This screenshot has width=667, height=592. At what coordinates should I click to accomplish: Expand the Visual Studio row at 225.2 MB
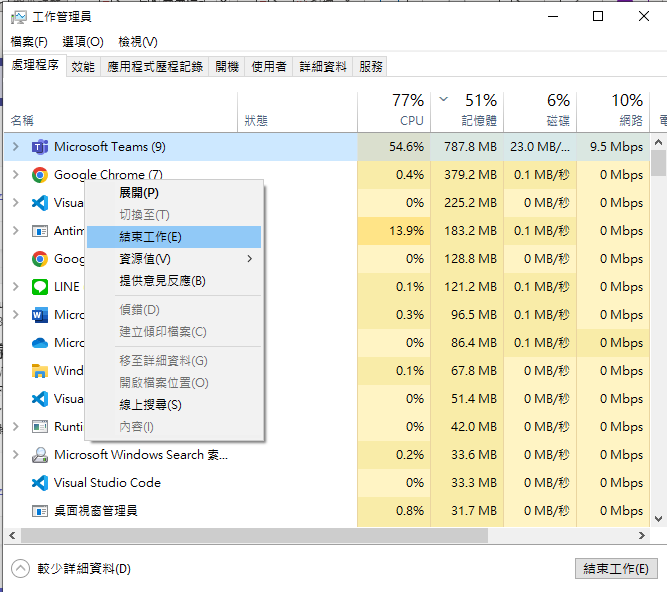pos(16,203)
